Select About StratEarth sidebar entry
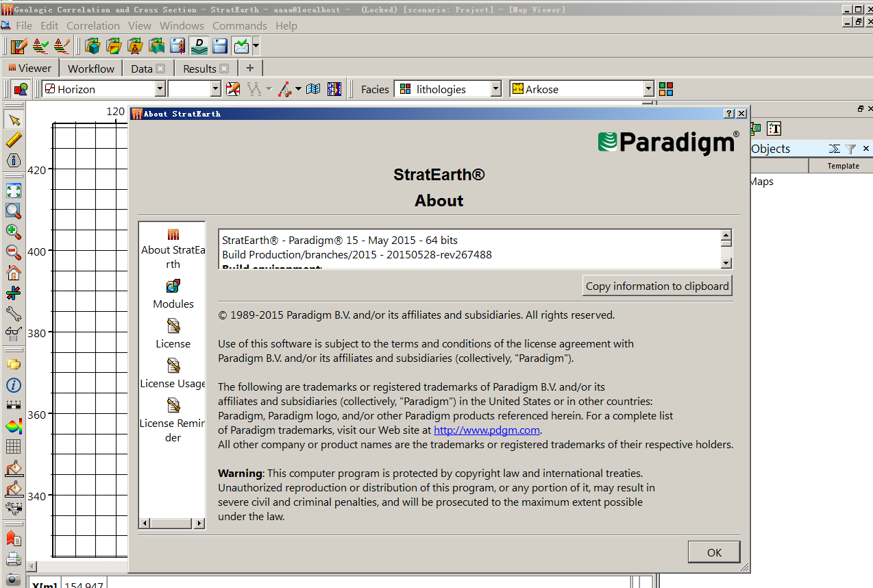 (x=173, y=249)
